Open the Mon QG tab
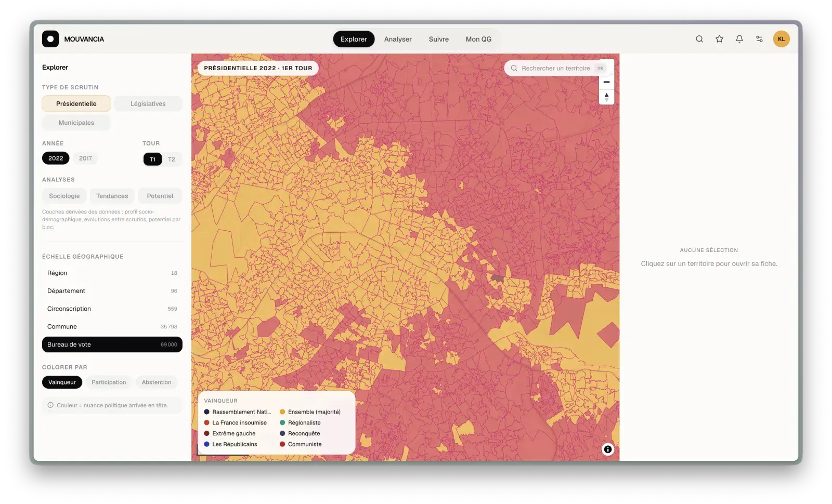This screenshot has width=832, height=504. pos(478,39)
